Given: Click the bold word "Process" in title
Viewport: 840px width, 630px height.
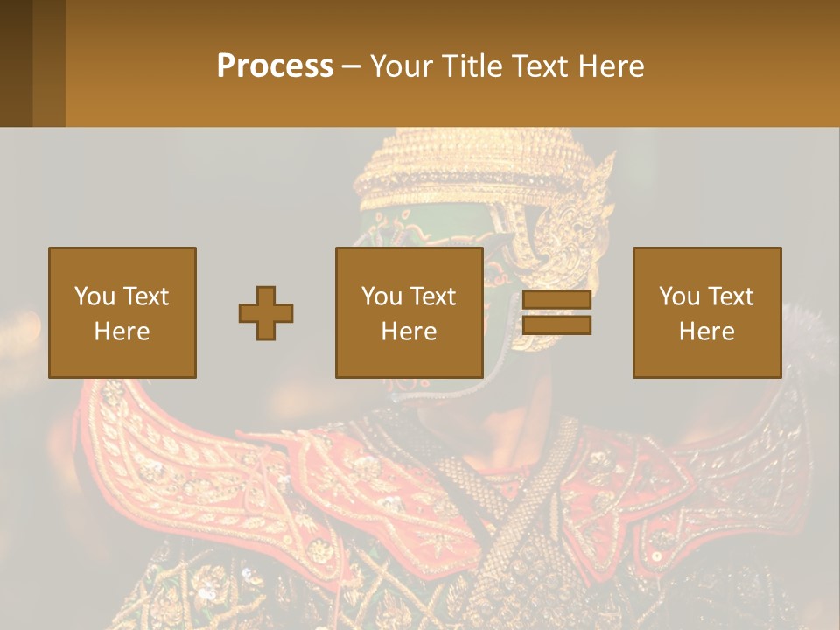Looking at the screenshot, I should 275,66.
